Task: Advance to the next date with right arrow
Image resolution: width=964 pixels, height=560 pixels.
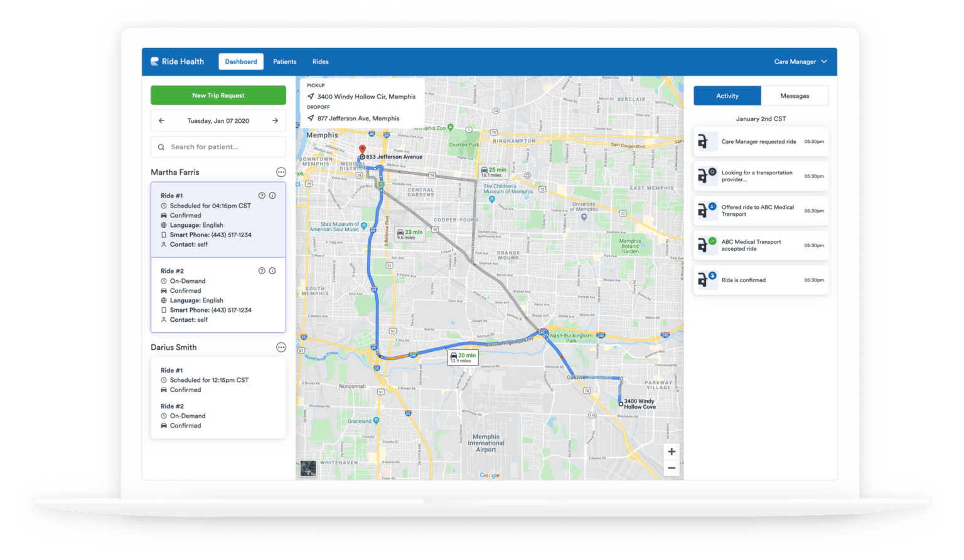Action: point(275,120)
